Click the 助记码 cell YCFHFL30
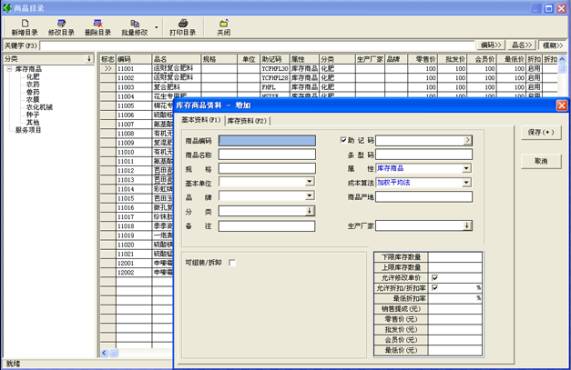Screen dimensions: 571x370 tap(275, 68)
